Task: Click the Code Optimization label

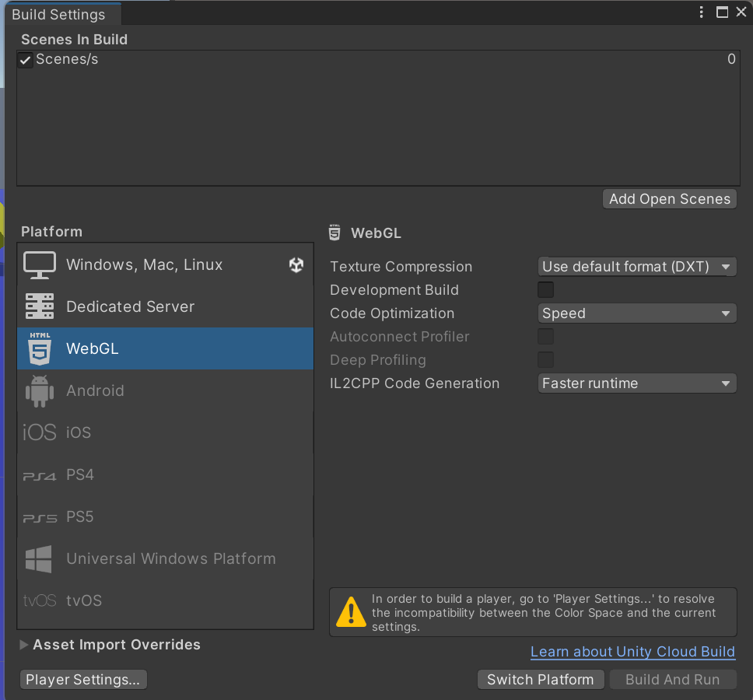Action: coord(392,313)
